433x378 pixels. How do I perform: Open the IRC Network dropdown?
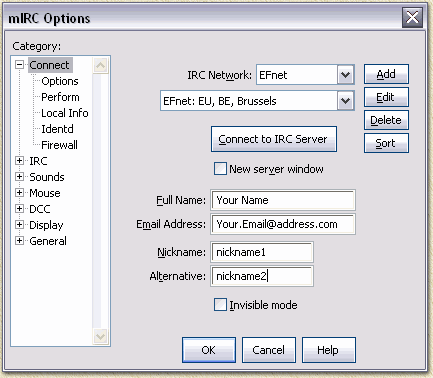345,75
